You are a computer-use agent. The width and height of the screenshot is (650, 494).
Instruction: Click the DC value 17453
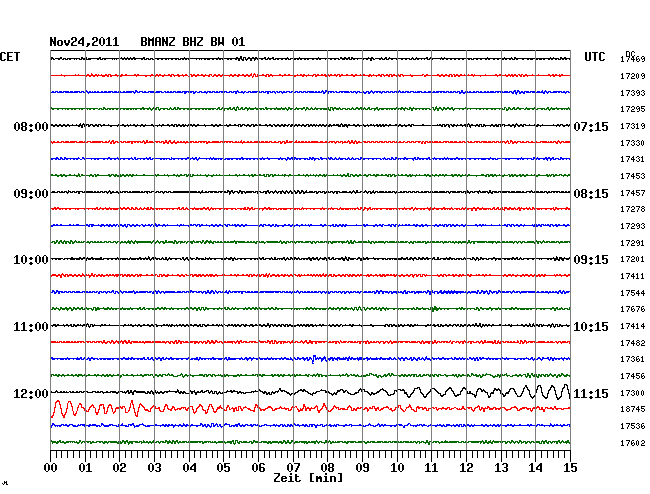pyautogui.click(x=633, y=176)
